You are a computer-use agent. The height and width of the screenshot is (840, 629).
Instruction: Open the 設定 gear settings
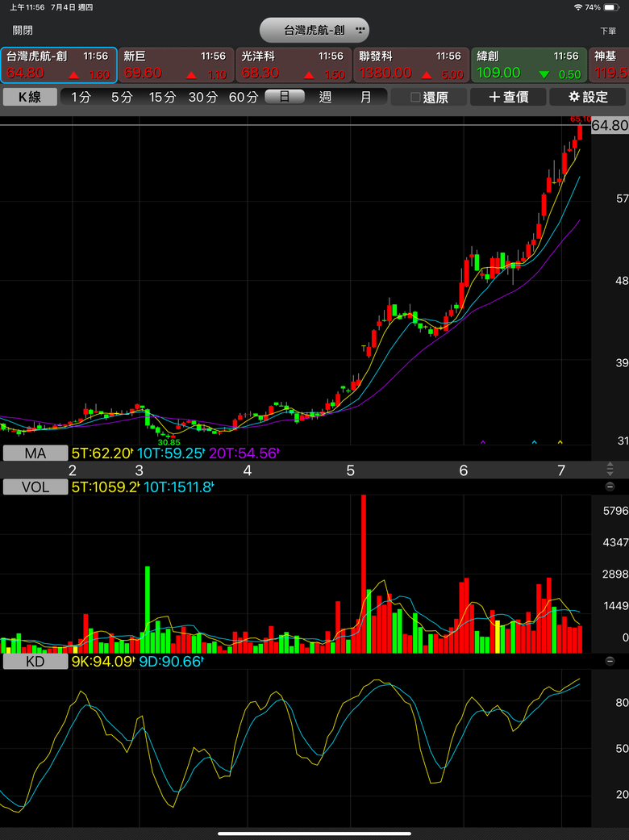(x=587, y=97)
